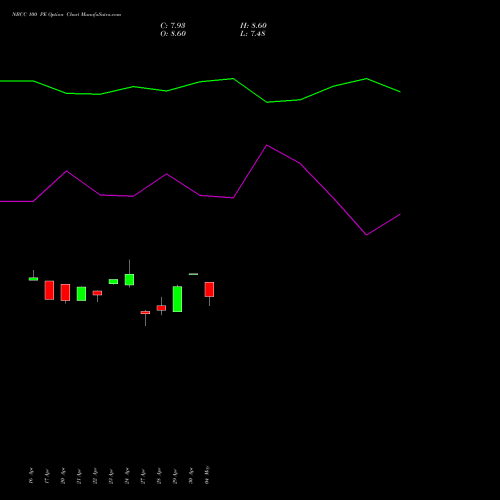Click the 16 Apr date label on the axis

pyautogui.click(x=31, y=475)
